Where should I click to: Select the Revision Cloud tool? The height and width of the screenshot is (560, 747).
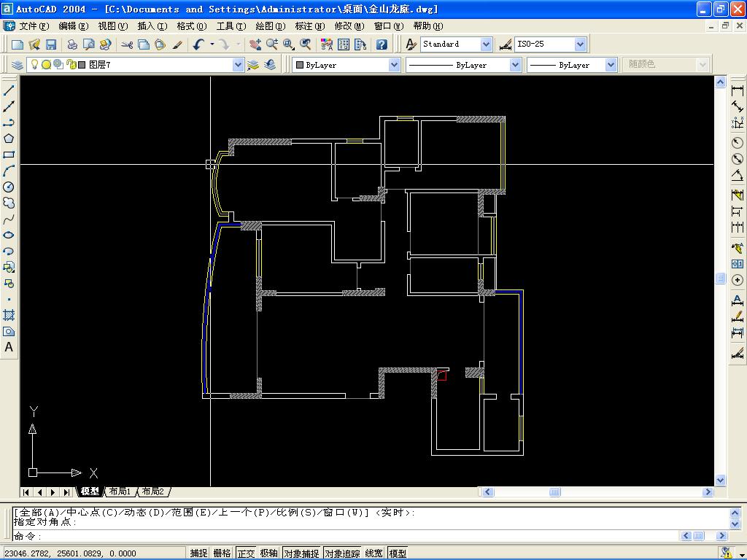point(9,203)
